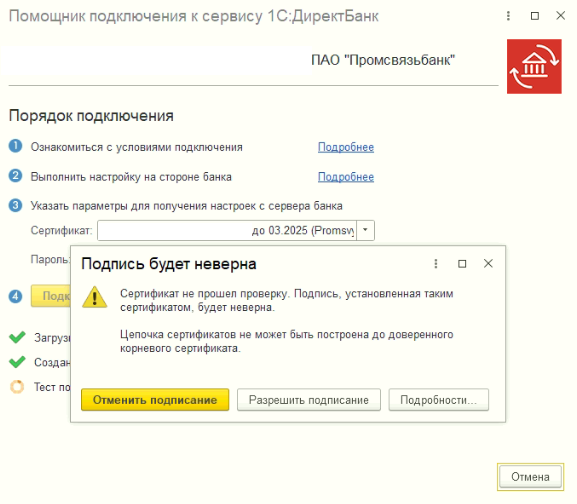Image resolution: width=577 pixels, height=504 pixels.
Task: Open main window three-dot menu
Action: tap(508, 16)
